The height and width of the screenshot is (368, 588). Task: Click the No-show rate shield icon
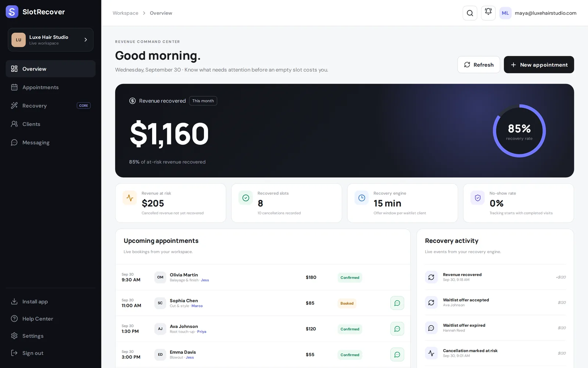478,198
